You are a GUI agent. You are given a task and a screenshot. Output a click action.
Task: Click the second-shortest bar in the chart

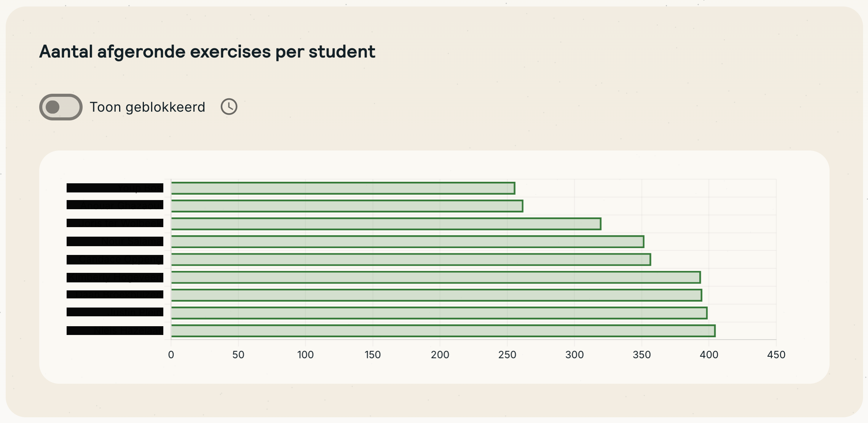point(346,206)
